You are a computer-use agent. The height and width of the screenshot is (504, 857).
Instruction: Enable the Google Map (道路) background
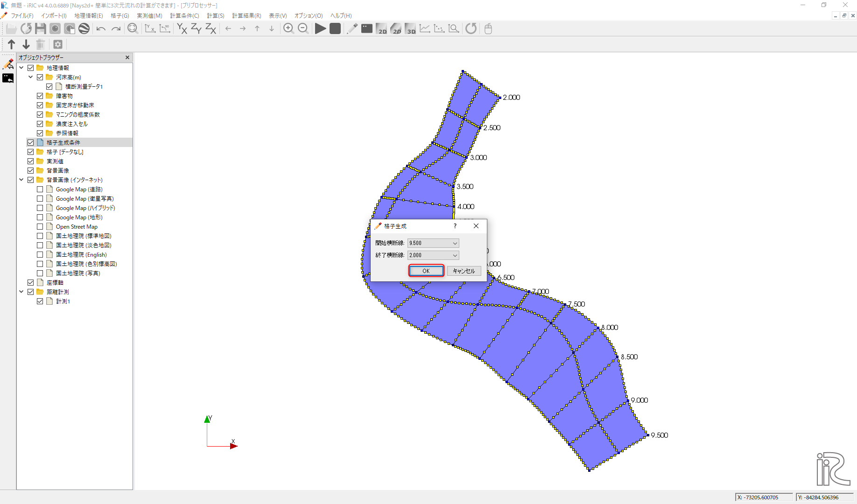click(x=40, y=189)
